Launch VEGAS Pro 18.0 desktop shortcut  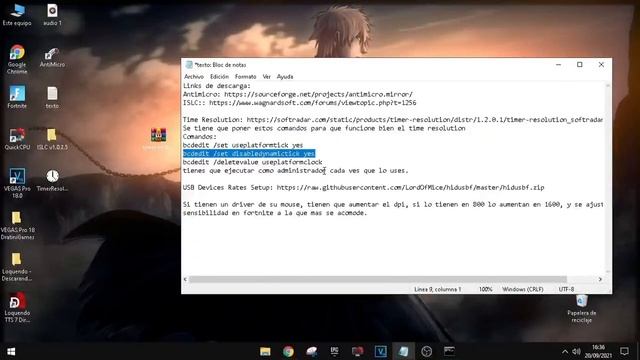tap(17, 184)
